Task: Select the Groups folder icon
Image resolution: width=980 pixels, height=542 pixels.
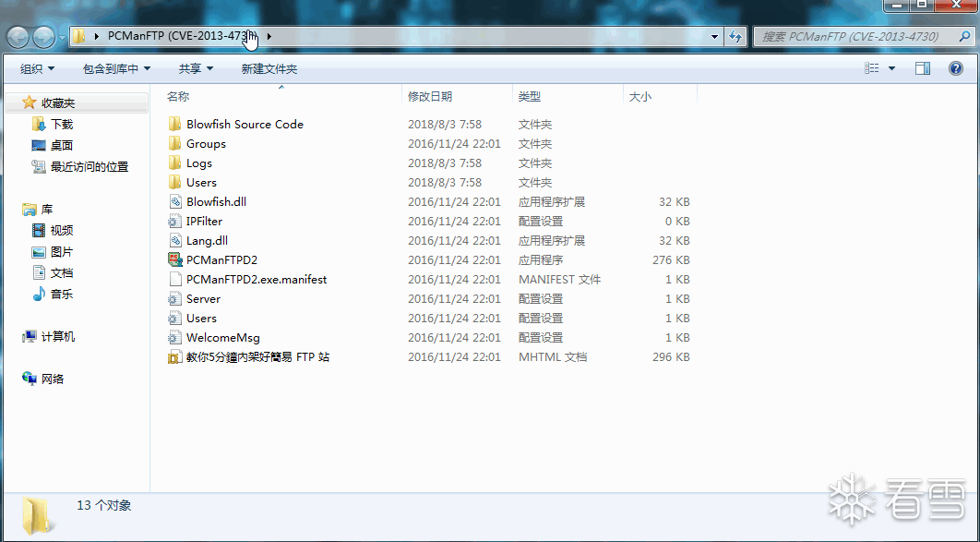Action: click(175, 143)
